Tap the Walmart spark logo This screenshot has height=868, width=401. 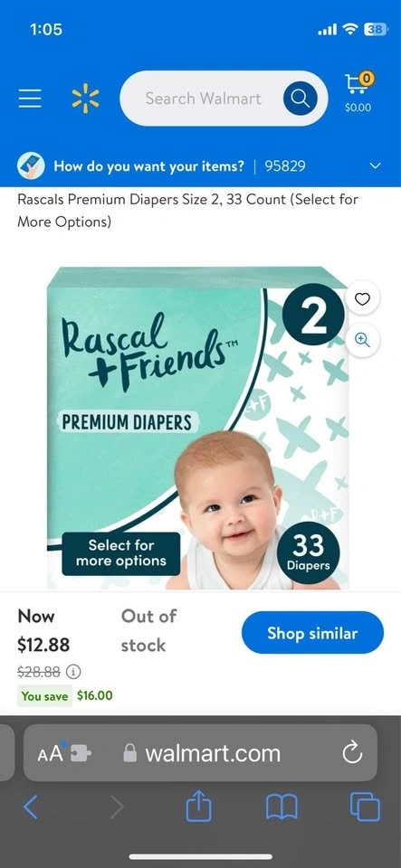85,99
